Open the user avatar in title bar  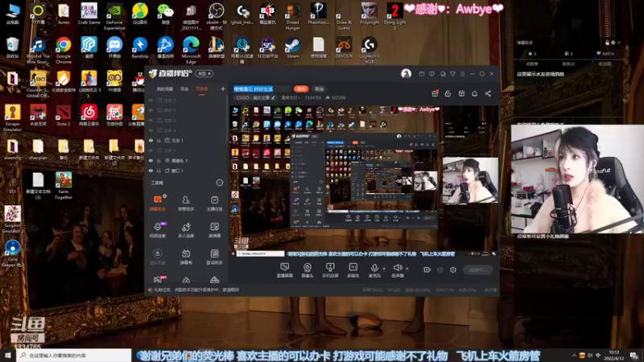[x=406, y=73]
